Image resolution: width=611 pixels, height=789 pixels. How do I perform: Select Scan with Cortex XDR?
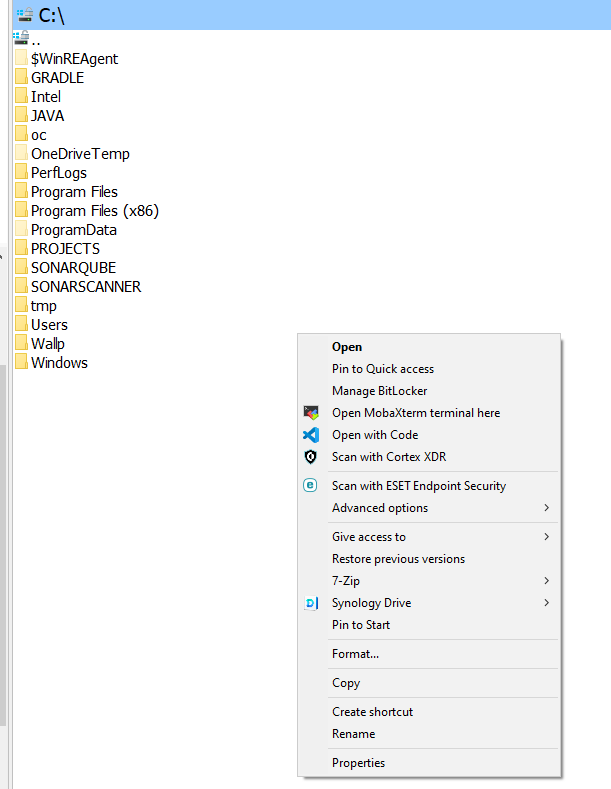(429, 457)
